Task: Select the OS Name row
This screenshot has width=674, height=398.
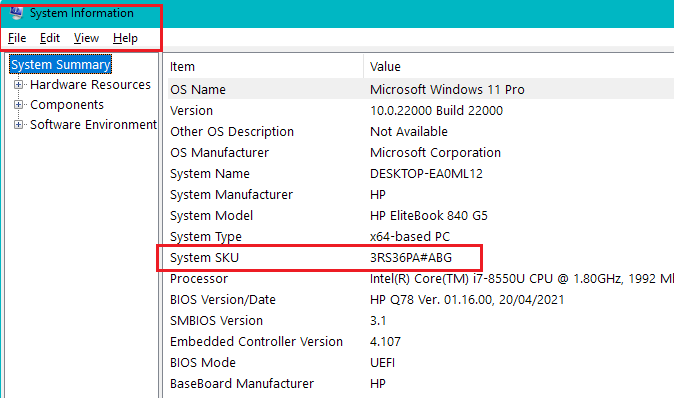Action: (x=421, y=89)
